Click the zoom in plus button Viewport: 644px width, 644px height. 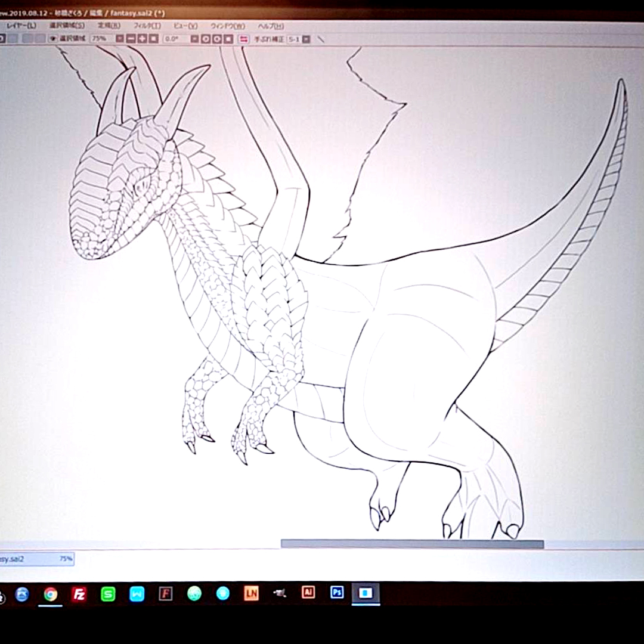pos(143,39)
